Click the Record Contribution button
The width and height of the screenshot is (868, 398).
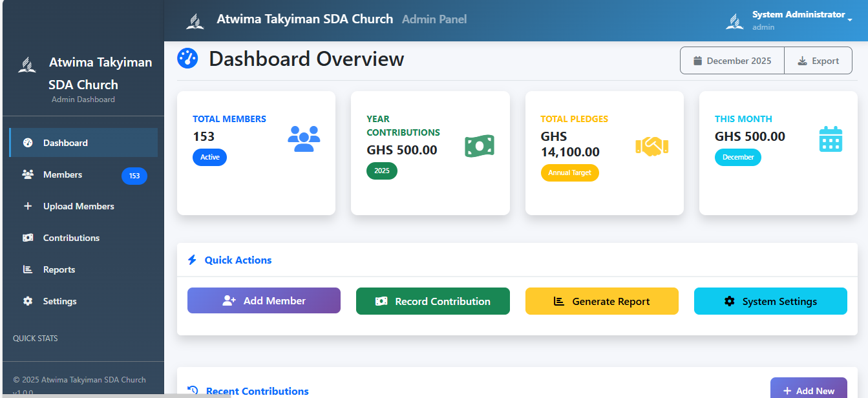tap(432, 301)
